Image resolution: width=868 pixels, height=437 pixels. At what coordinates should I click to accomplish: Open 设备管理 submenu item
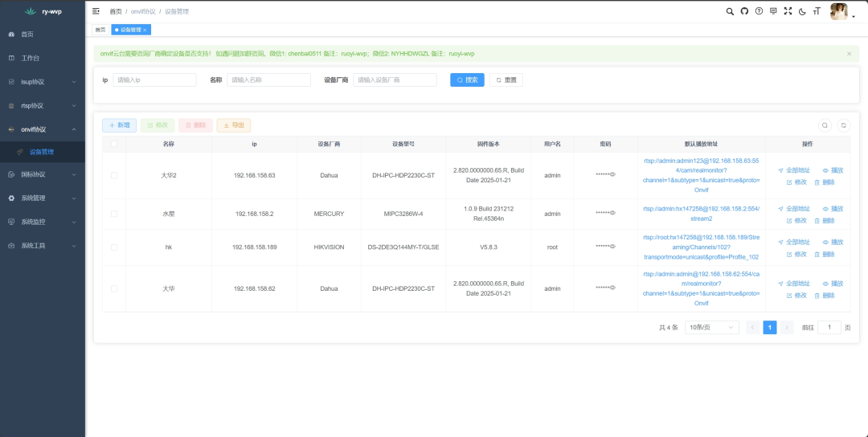click(43, 152)
